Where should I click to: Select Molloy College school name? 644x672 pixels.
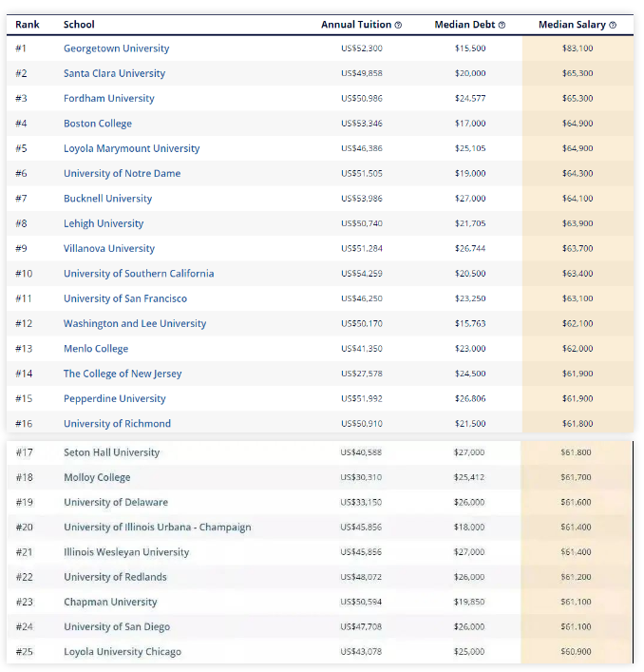[x=97, y=477]
